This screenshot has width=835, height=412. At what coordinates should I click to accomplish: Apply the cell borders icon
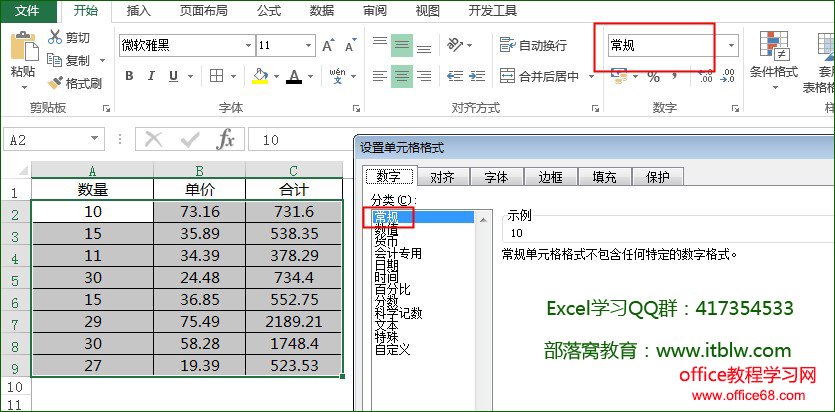[216, 76]
